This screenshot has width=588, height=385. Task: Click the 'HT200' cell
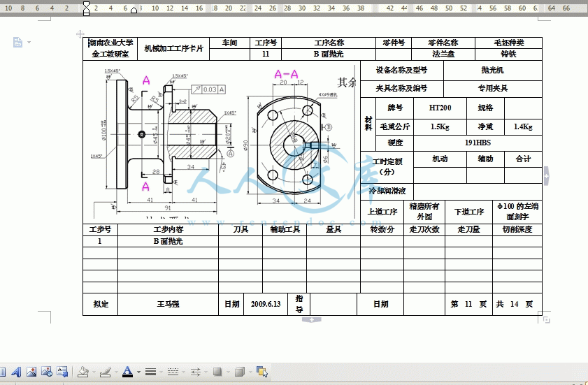click(x=440, y=108)
